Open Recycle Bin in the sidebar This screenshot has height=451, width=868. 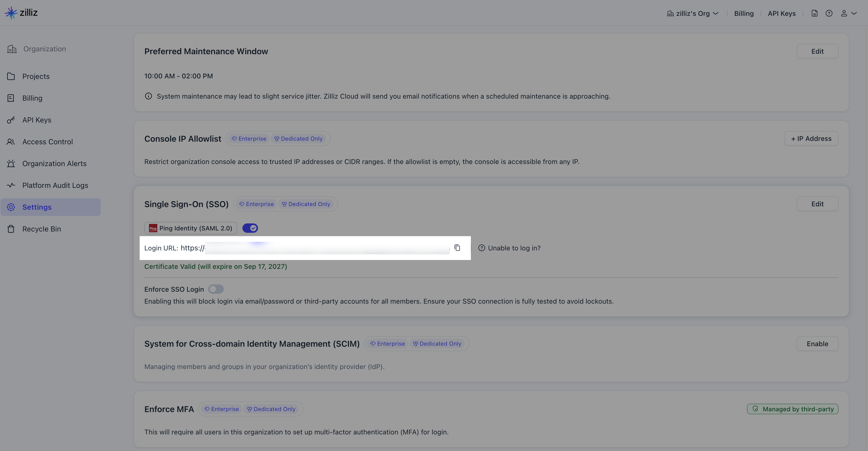point(51,229)
